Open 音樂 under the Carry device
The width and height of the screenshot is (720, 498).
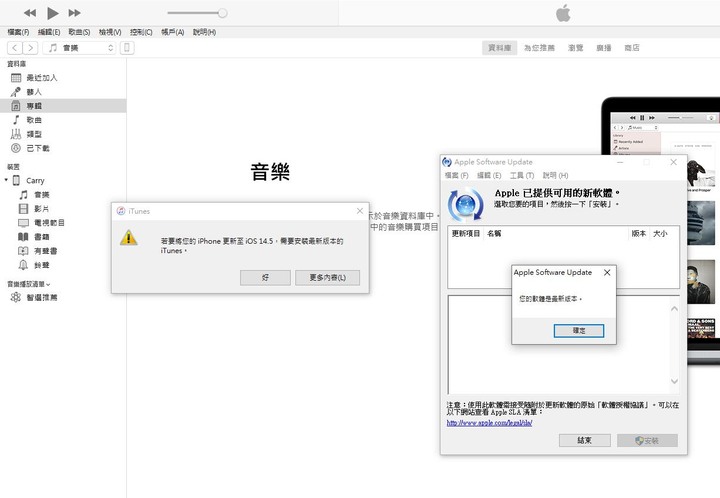click(63, 195)
